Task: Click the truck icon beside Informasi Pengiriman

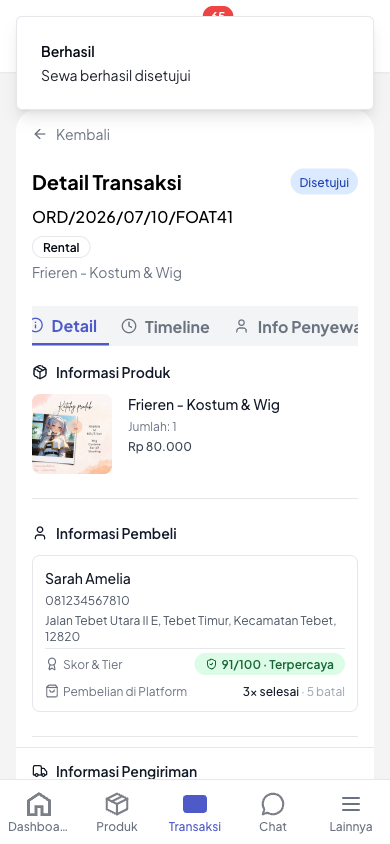Action: tap(40, 771)
